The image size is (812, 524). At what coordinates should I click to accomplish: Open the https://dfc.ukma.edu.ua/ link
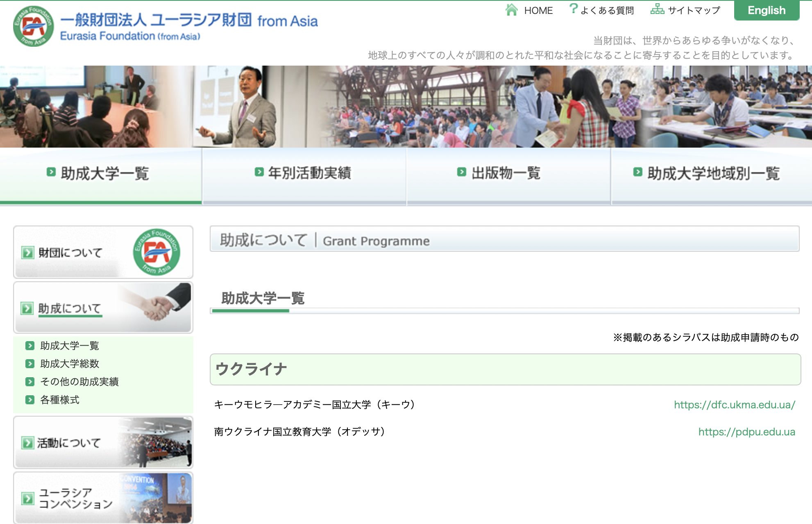point(735,405)
